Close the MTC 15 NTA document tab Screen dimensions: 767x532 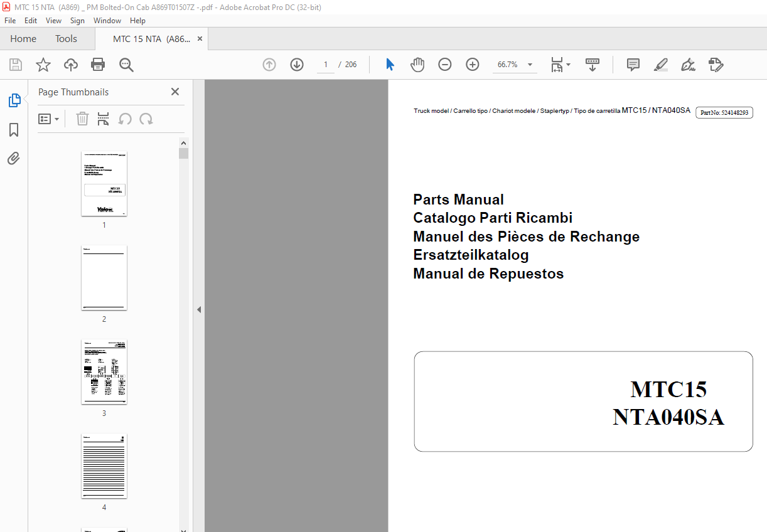click(x=200, y=39)
